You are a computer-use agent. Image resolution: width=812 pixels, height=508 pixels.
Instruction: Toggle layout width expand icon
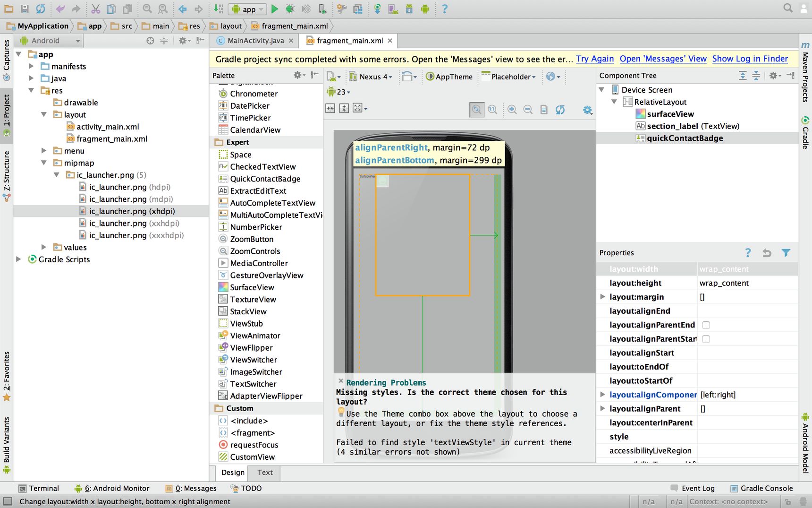330,109
